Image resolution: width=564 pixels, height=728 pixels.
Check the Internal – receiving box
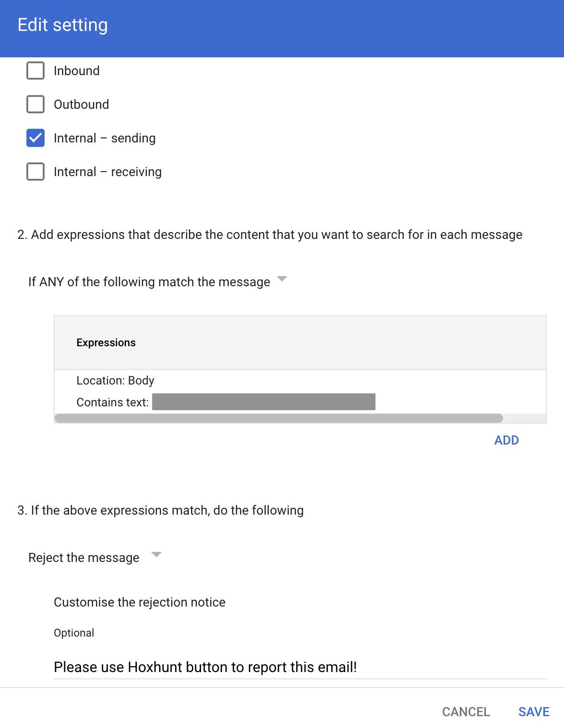pyautogui.click(x=35, y=172)
